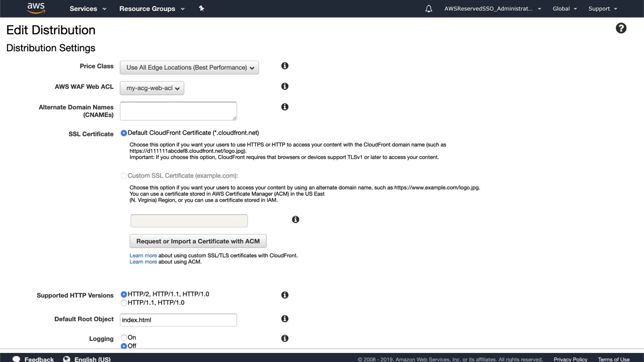
Task: Open the help question mark icon
Action: 621,28
